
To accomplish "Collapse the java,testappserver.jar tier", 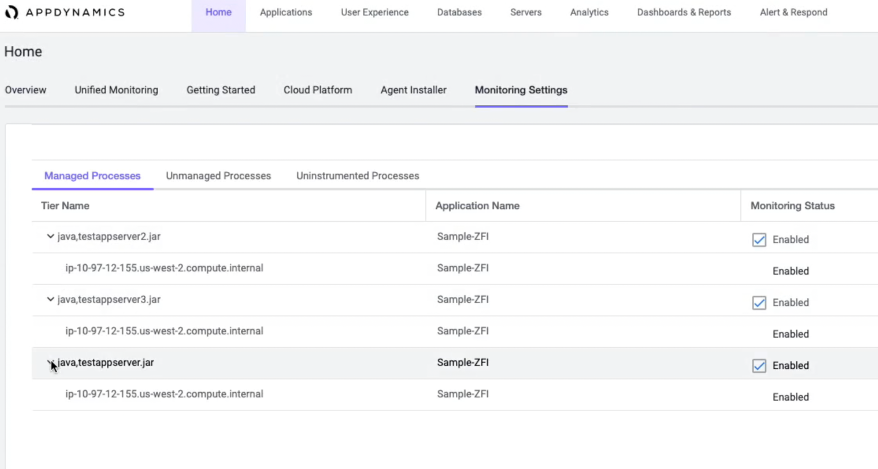I will click(x=50, y=363).
